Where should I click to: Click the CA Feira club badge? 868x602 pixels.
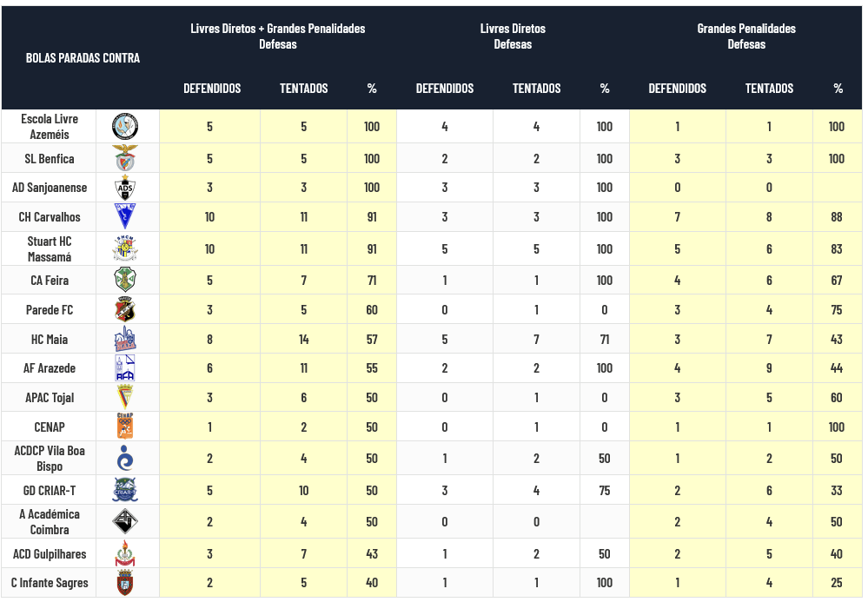[125, 280]
